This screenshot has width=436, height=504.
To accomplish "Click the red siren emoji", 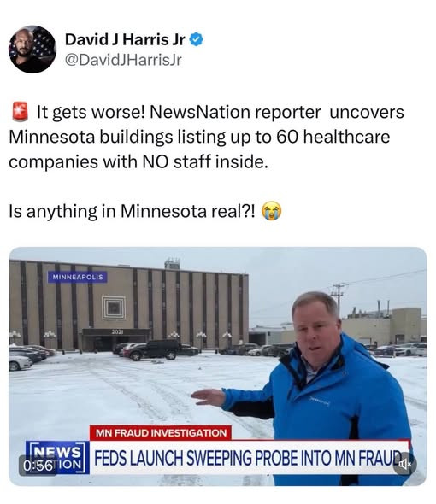I will (21, 112).
